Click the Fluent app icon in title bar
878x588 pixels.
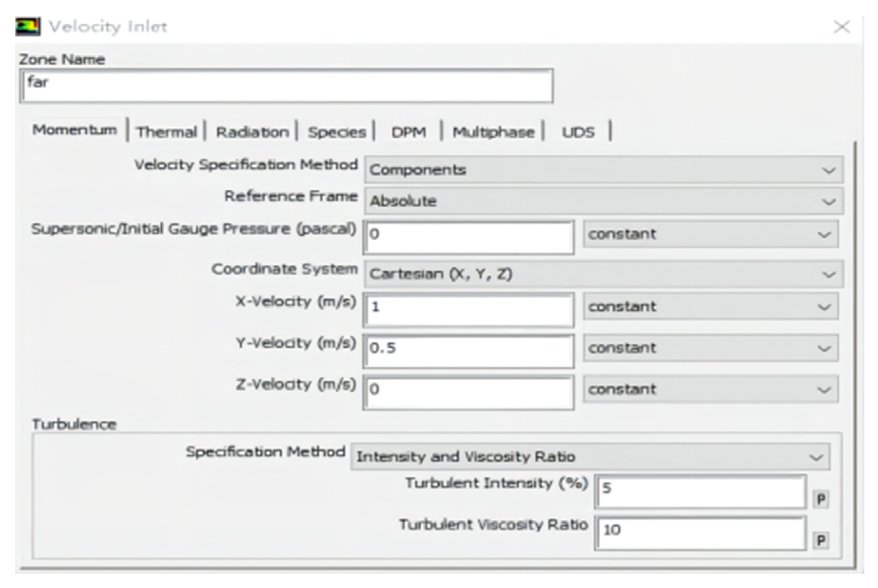pos(27,27)
